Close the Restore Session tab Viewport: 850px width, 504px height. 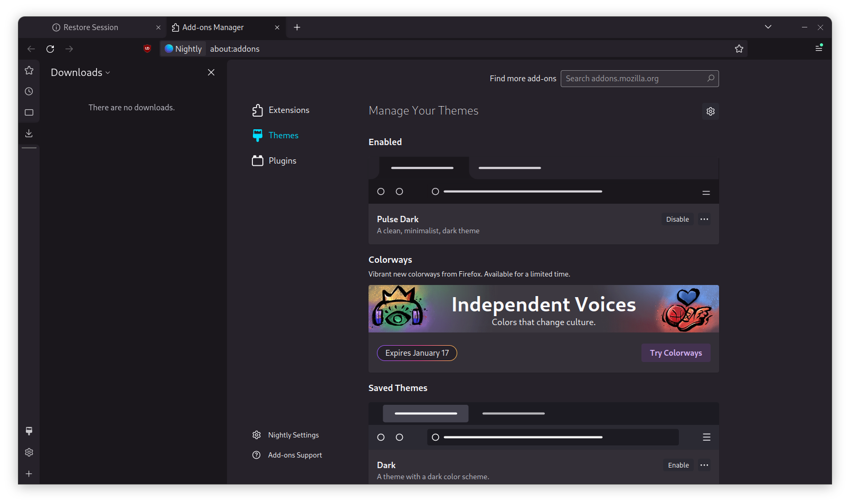(158, 27)
